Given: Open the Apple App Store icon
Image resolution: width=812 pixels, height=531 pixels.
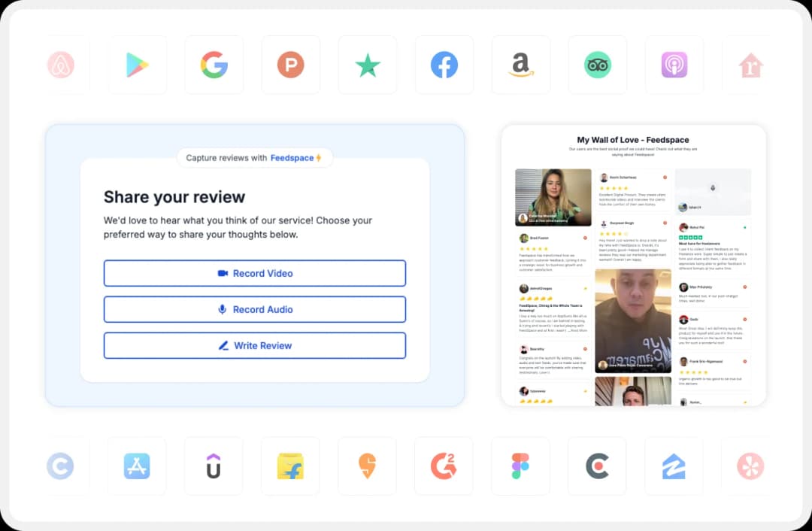Looking at the screenshot, I should (137, 466).
